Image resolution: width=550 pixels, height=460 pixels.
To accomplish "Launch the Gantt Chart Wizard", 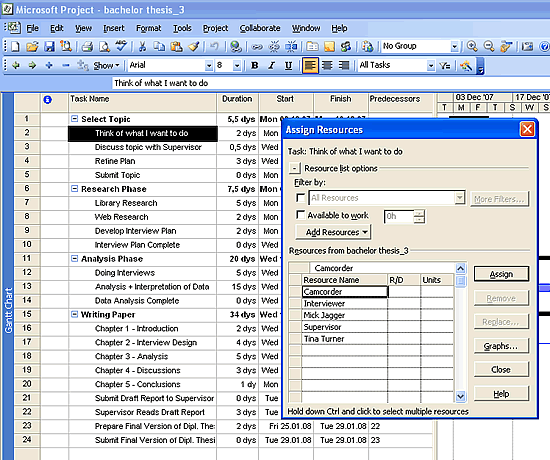I will coord(466,65).
